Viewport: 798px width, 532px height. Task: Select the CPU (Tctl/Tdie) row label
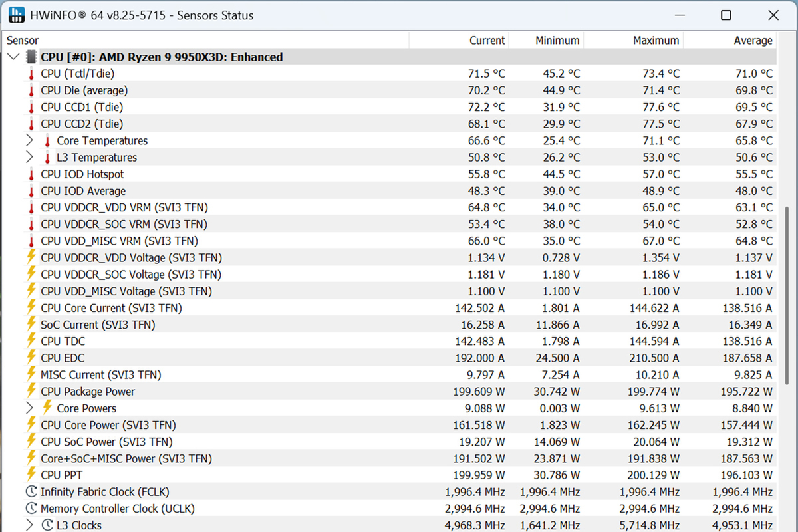tap(78, 74)
